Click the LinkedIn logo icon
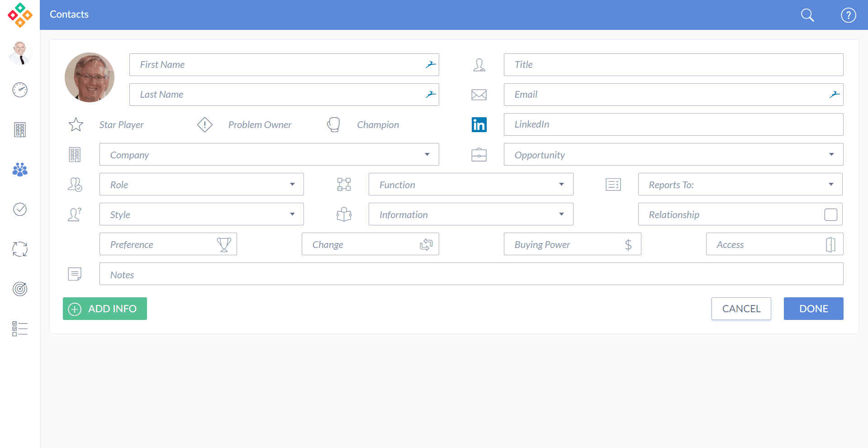 coord(479,124)
